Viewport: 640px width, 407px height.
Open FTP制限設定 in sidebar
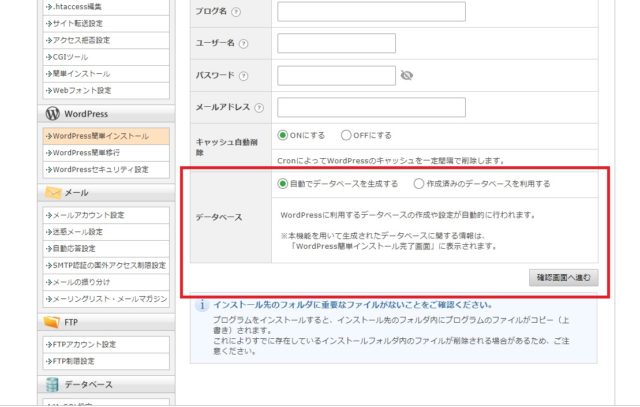pyautogui.click(x=106, y=361)
